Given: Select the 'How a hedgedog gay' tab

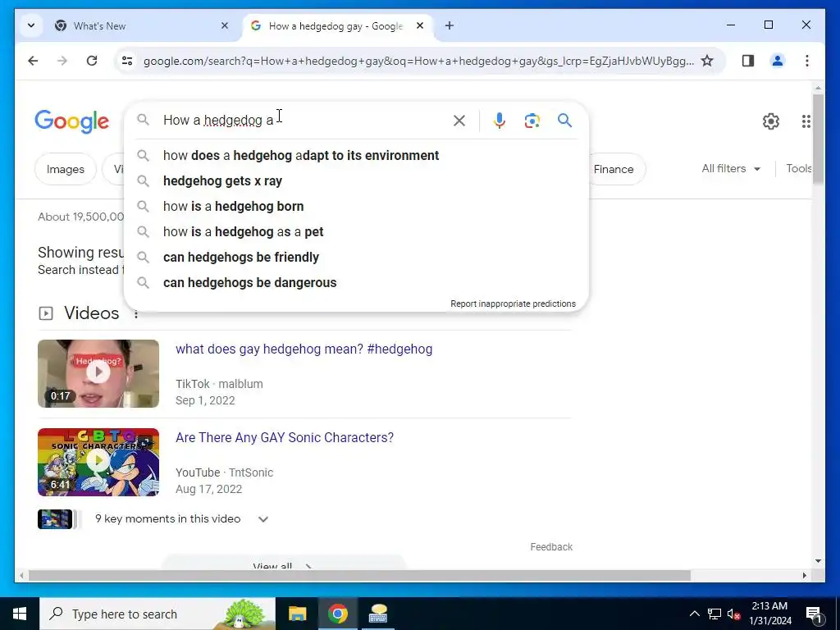Looking at the screenshot, I should [x=338, y=25].
